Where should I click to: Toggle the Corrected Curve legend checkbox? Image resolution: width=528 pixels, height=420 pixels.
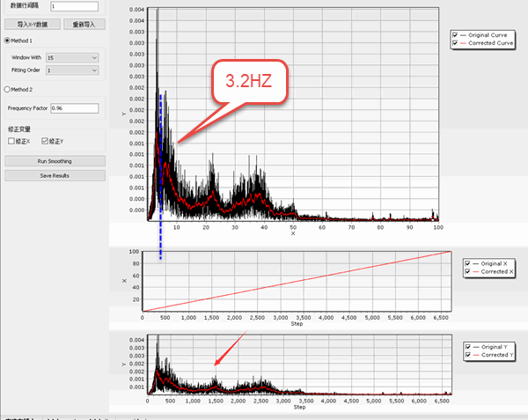tap(455, 42)
